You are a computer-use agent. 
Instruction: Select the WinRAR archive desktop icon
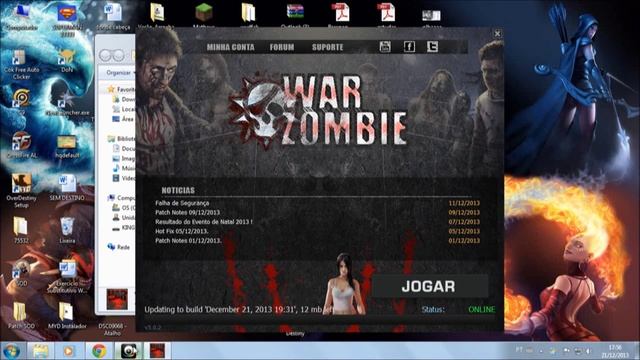click(295, 14)
